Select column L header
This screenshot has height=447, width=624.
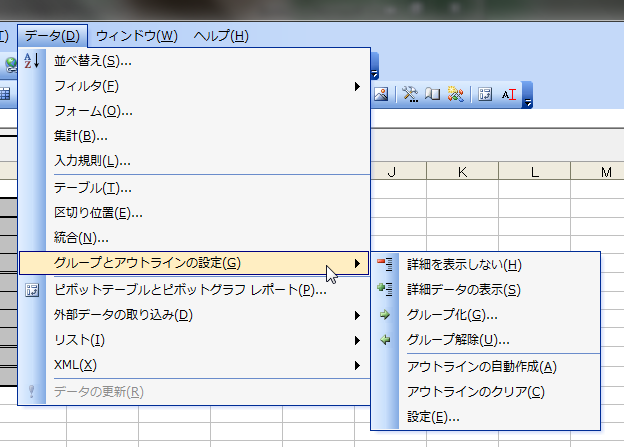pos(534,172)
